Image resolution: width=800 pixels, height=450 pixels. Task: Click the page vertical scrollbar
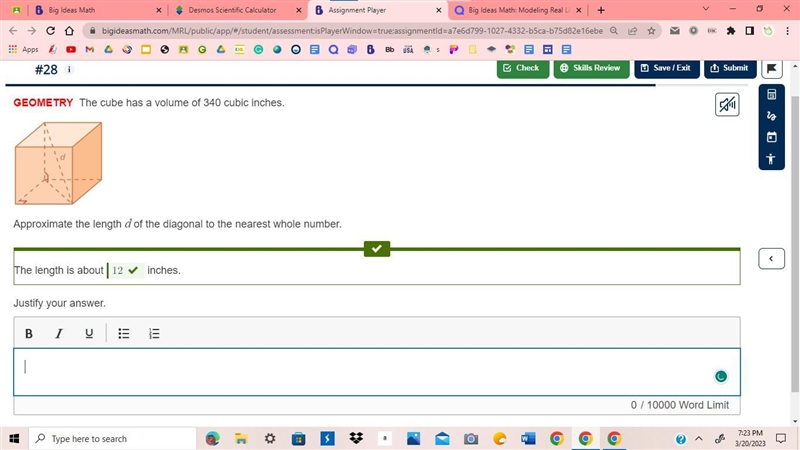click(x=795, y=242)
